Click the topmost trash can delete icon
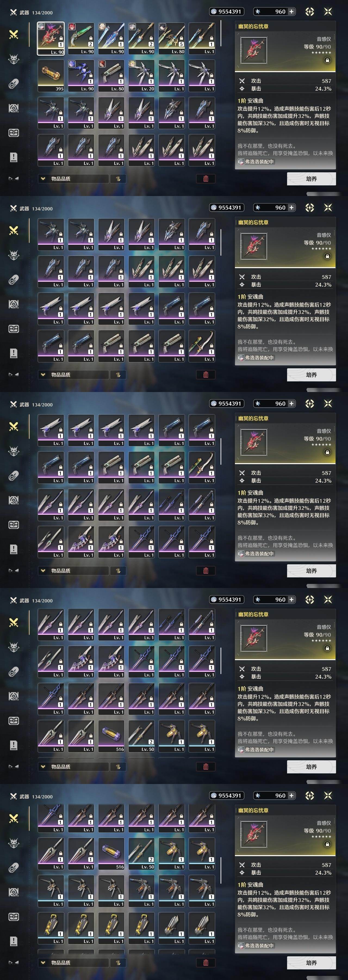The width and height of the screenshot is (348, 980). pyautogui.click(x=206, y=178)
